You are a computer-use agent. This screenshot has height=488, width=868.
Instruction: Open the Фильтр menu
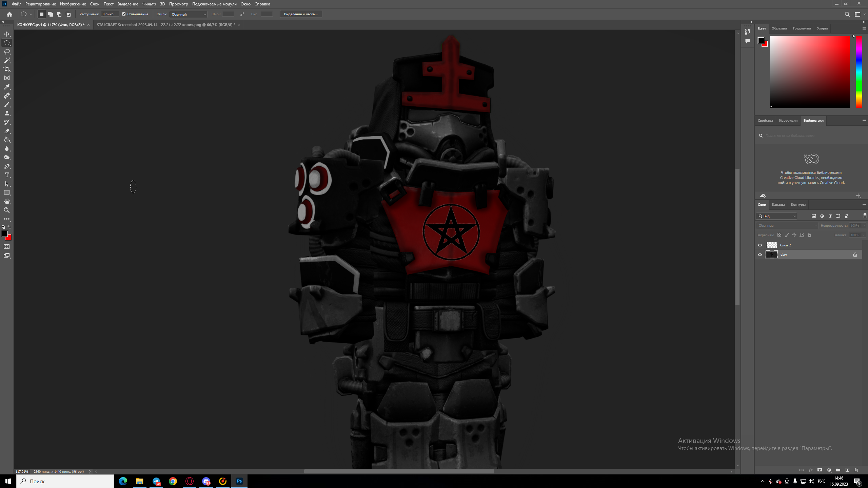click(149, 4)
